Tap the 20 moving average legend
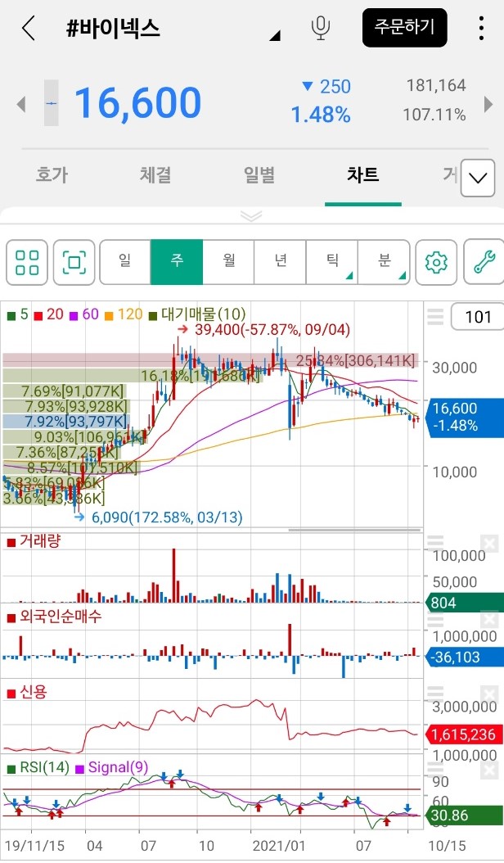 pyautogui.click(x=49, y=314)
